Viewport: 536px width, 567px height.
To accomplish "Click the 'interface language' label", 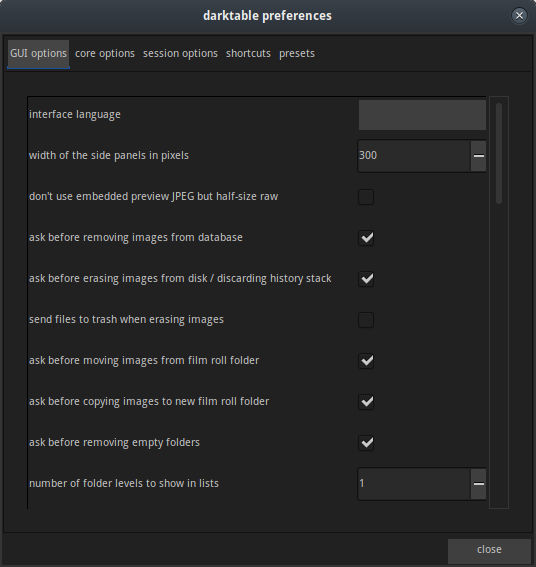I will tap(75, 115).
